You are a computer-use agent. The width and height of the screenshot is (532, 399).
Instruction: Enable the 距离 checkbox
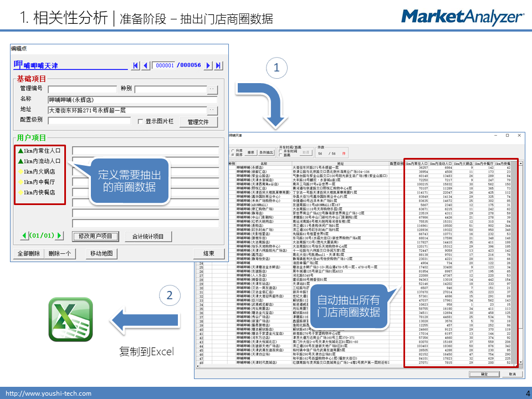(x=280, y=155)
